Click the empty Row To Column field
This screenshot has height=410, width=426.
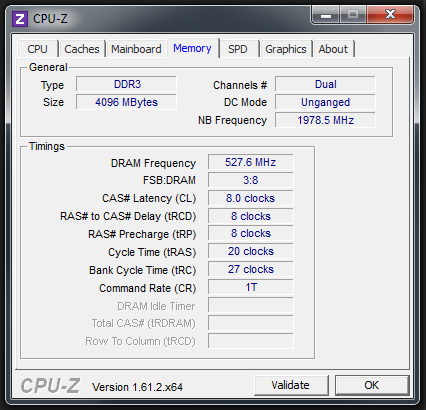click(x=251, y=341)
